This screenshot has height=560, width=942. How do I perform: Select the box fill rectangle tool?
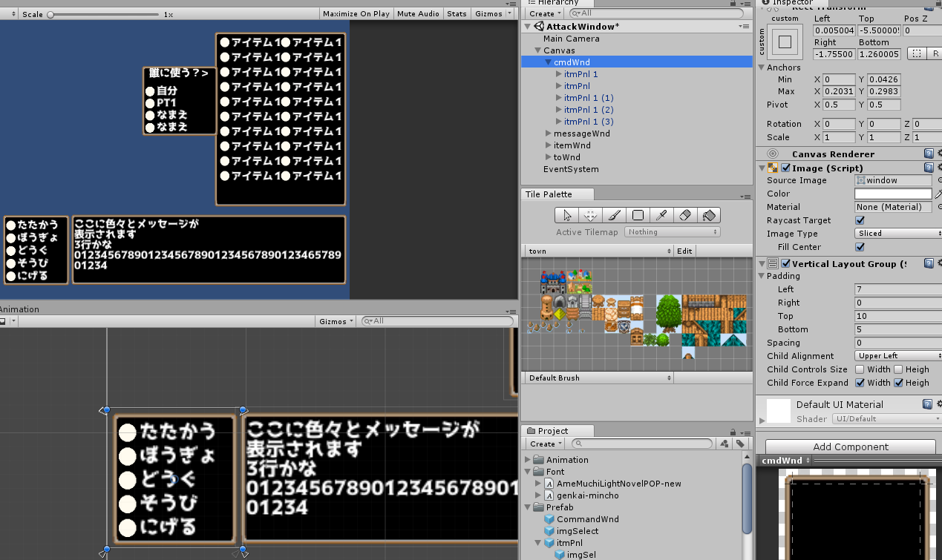click(638, 215)
